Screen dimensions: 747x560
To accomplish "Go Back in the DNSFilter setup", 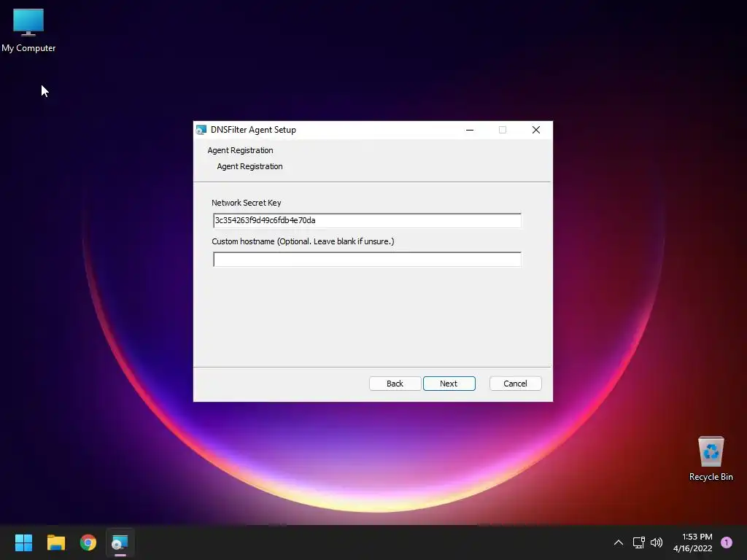I will 395,384.
